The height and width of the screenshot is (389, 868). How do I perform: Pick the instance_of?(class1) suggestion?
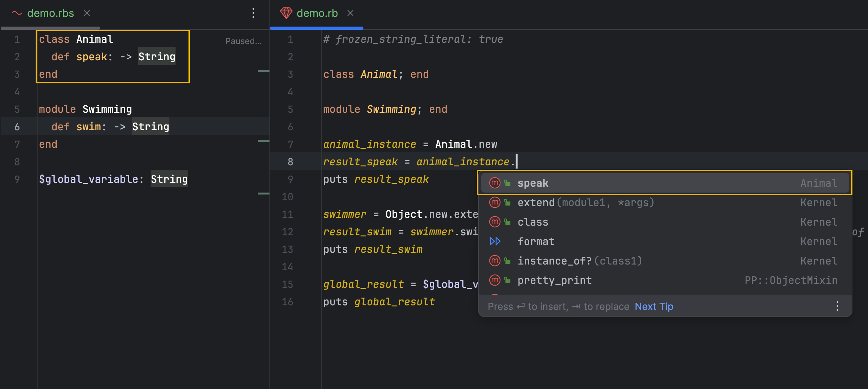point(579,261)
